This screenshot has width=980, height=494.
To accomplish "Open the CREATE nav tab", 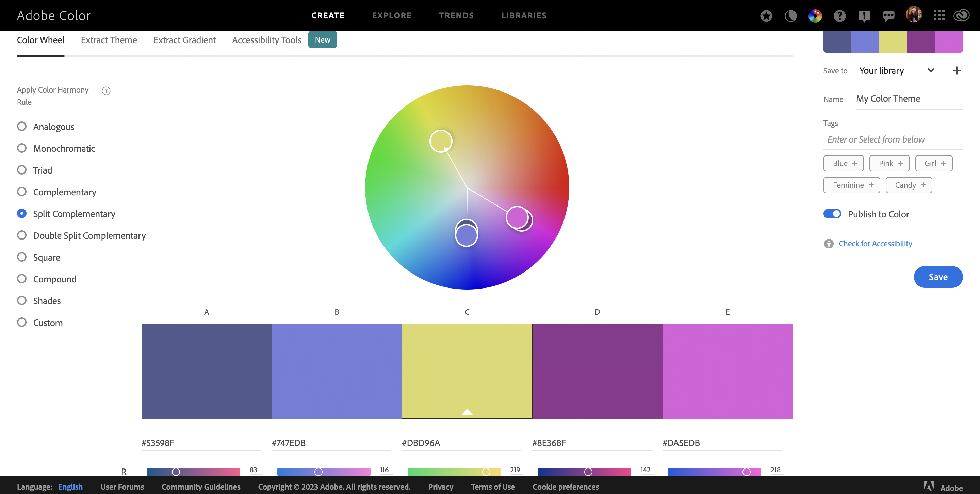I will (x=328, y=16).
